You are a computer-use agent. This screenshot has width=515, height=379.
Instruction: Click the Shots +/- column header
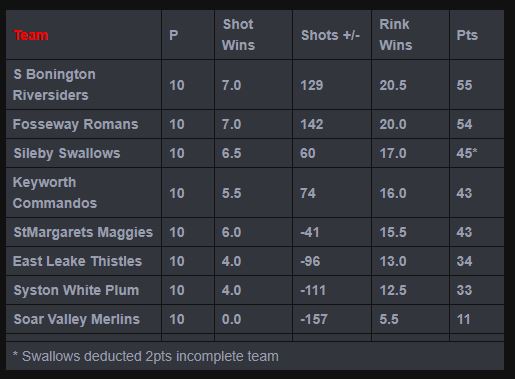[x=330, y=35]
